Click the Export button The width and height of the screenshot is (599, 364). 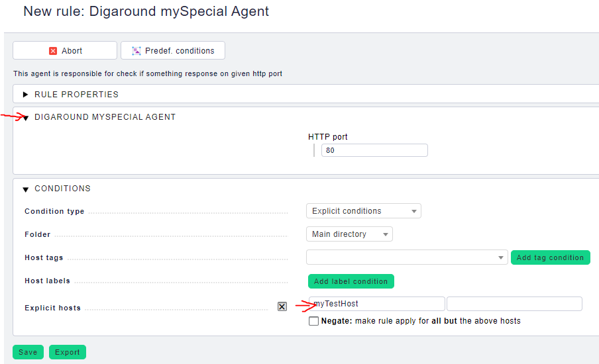tap(67, 352)
